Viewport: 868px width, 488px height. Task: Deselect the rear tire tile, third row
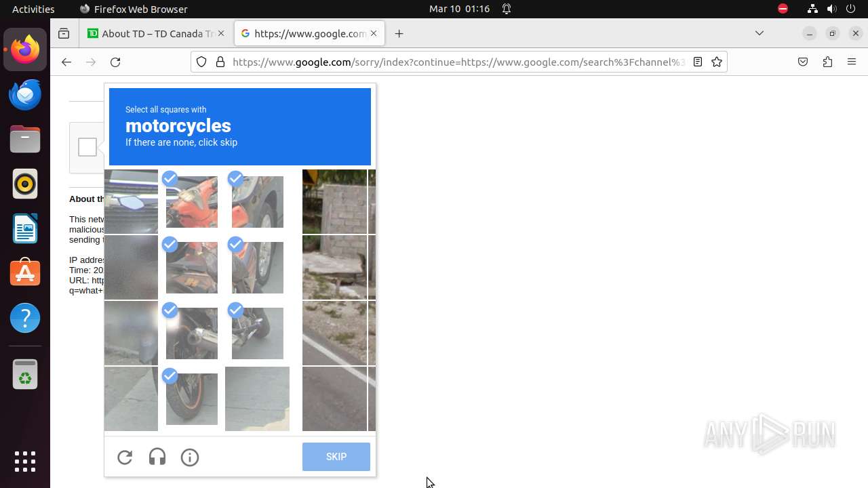click(x=258, y=333)
